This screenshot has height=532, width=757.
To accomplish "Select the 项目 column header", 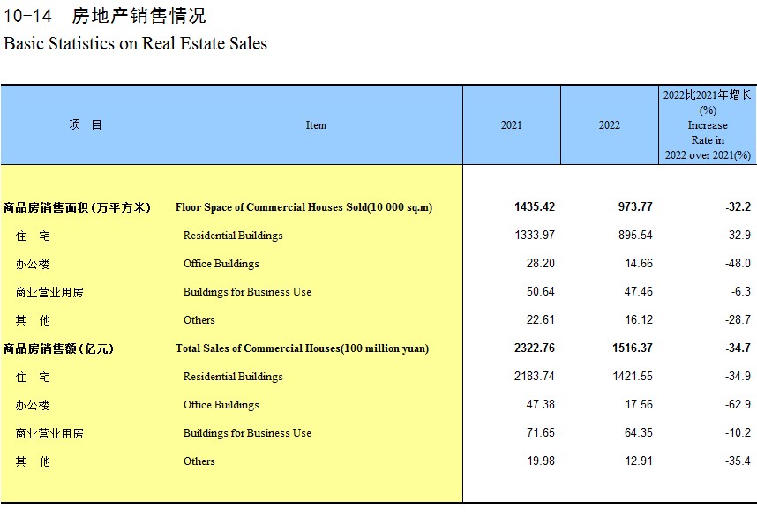I will (x=86, y=125).
